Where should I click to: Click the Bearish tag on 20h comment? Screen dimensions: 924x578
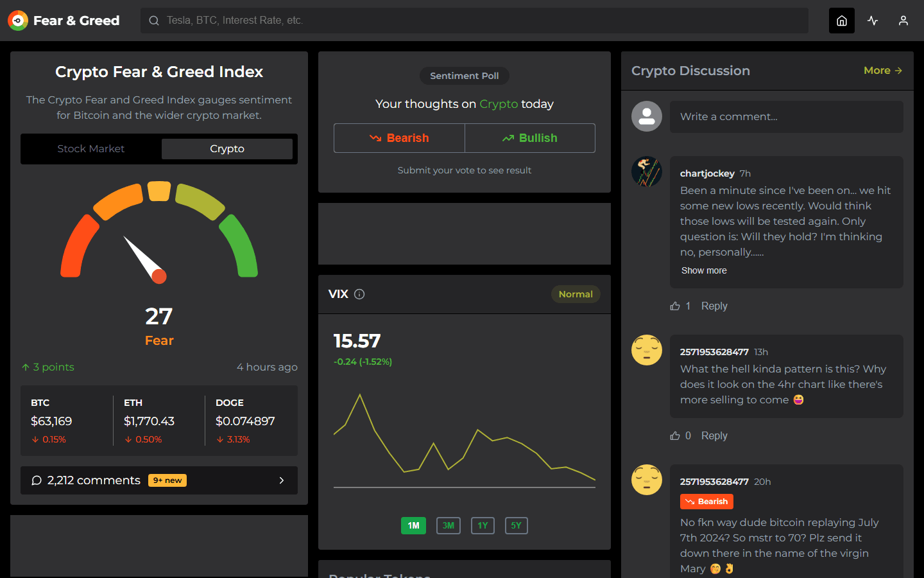click(706, 502)
